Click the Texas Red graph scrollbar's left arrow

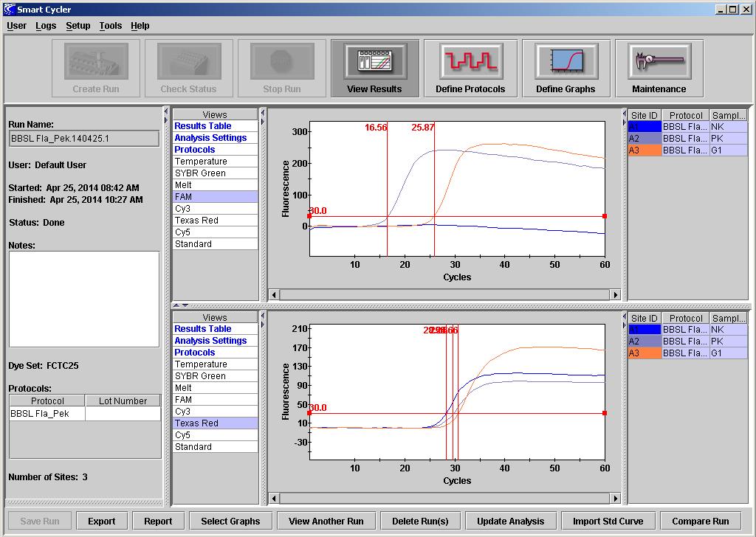click(275, 499)
